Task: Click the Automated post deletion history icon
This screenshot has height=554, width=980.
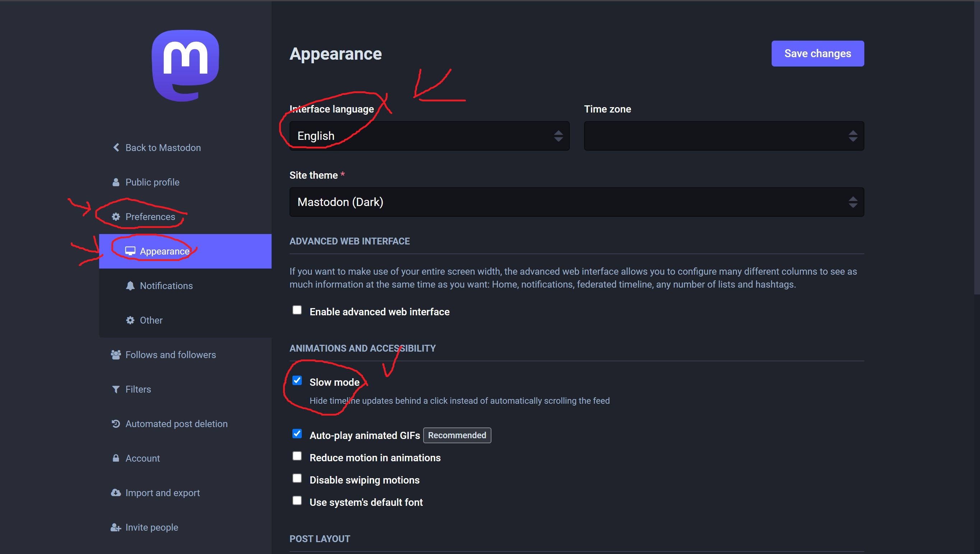Action: tap(116, 424)
